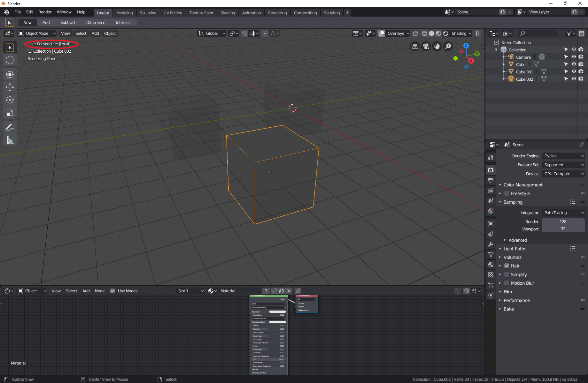This screenshot has width=588, height=383.
Task: Select the Rotate tool in left toolbar
Action: (x=10, y=100)
